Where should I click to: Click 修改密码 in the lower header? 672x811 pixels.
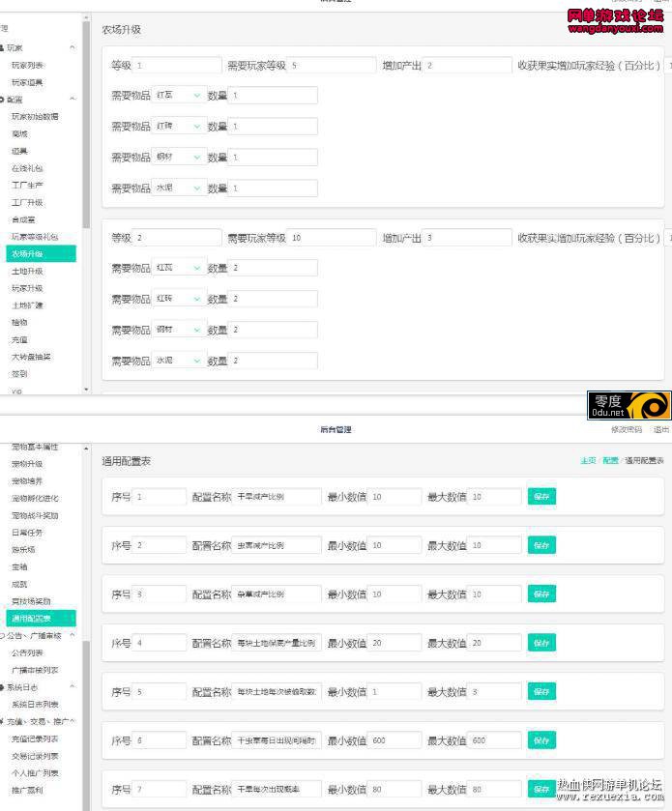point(627,429)
